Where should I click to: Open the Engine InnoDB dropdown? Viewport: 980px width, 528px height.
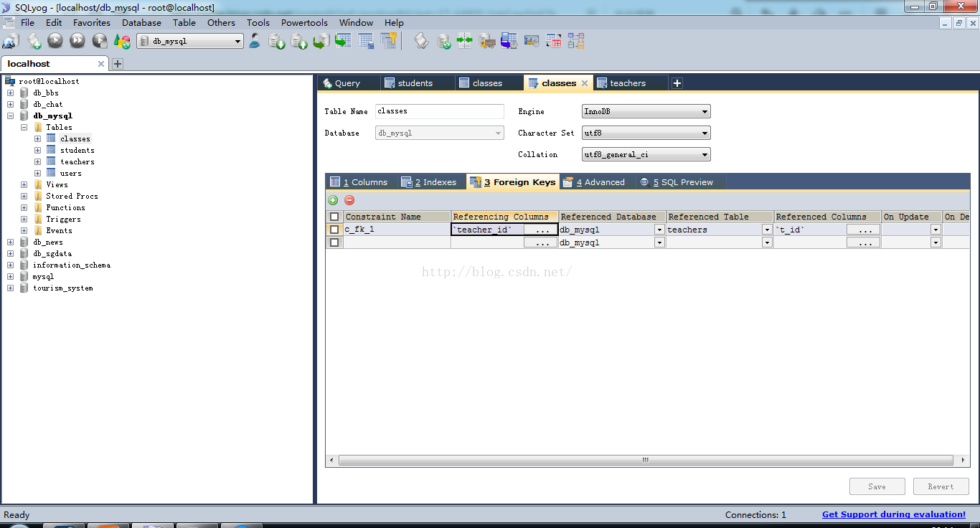coord(646,111)
